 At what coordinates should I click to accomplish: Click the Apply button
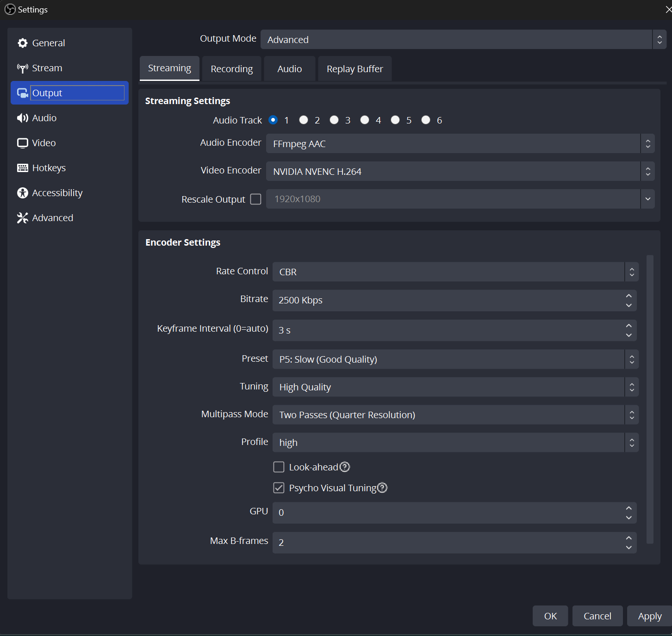tap(650, 616)
